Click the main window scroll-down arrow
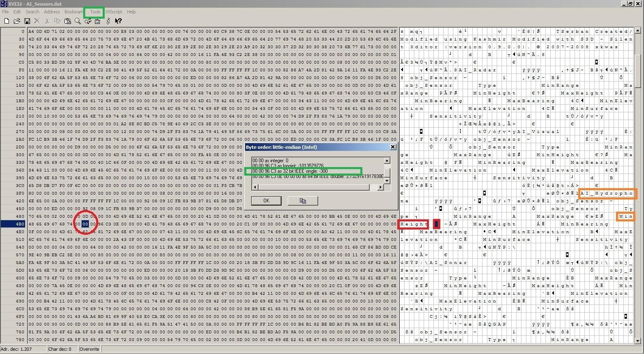644x354 pixels. [638, 341]
